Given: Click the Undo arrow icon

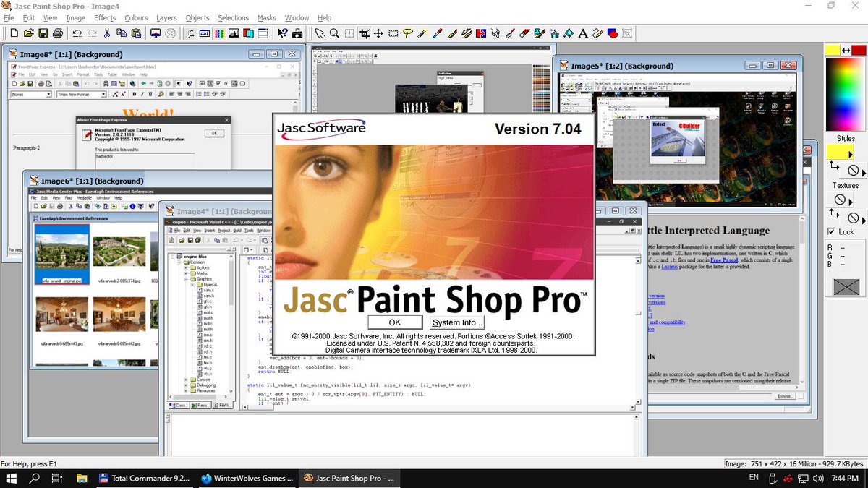Looking at the screenshot, I should click(77, 33).
